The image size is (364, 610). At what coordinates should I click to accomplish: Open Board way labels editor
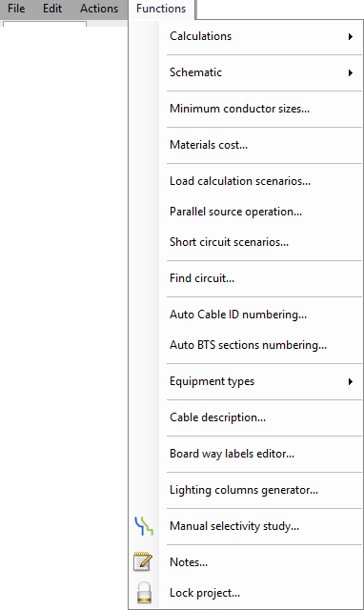point(232,454)
